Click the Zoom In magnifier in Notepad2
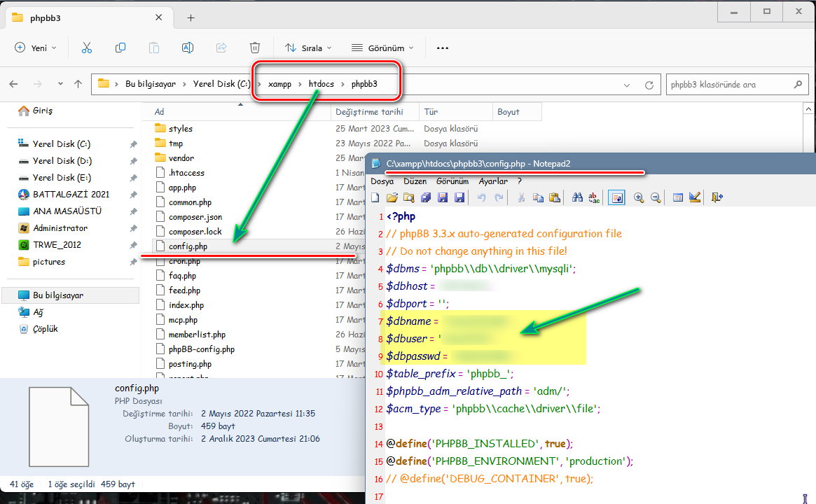The height and width of the screenshot is (504, 816). 639,197
